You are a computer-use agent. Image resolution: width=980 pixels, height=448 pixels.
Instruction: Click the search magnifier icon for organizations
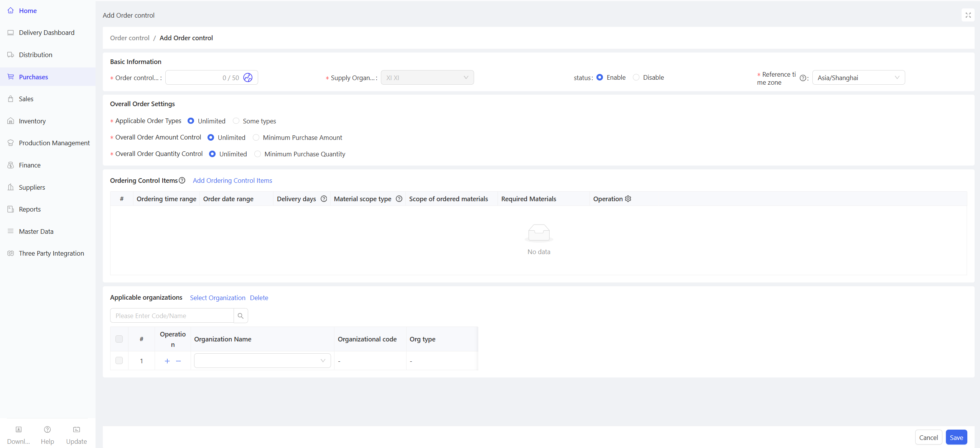point(240,316)
